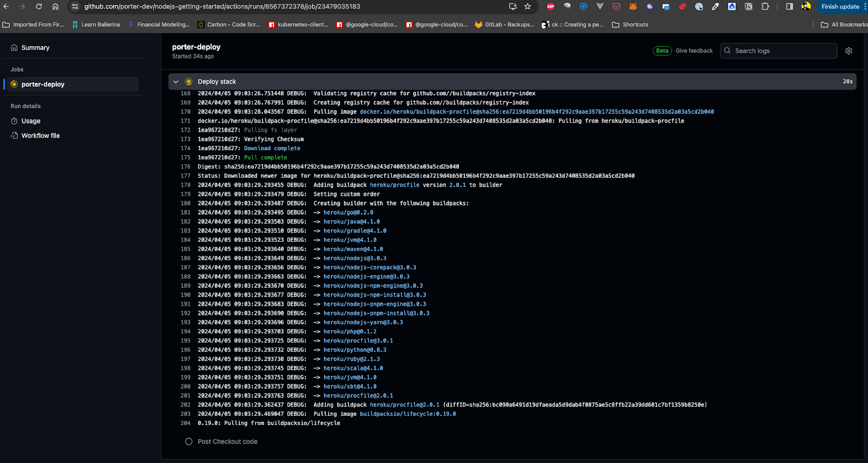The width and height of the screenshot is (868, 463).
Task: View the Workflow file
Action: 40,136
